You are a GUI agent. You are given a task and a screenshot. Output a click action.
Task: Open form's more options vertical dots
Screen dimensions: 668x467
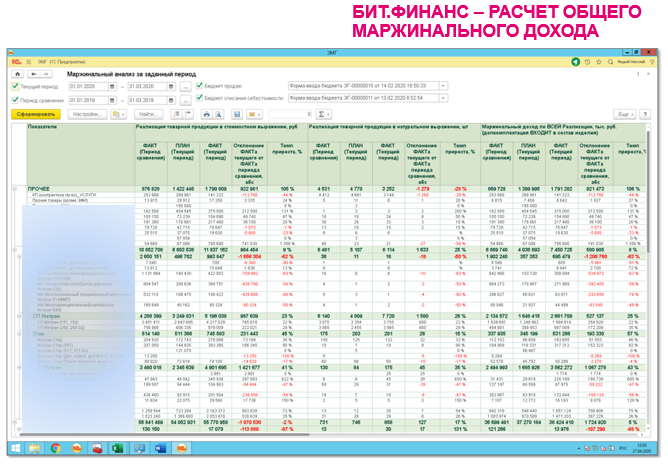tap(638, 74)
